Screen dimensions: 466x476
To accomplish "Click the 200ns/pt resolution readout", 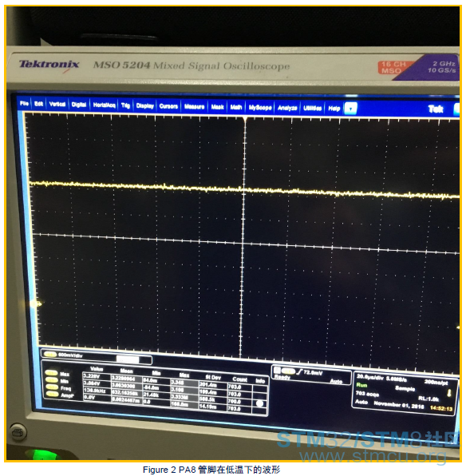I will [436, 383].
